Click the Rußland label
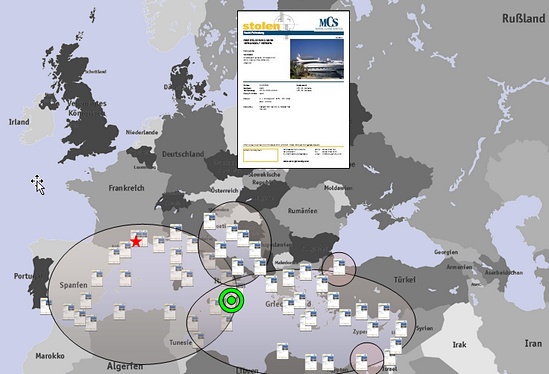Image resolution: width=549 pixels, height=374 pixels. point(524,18)
